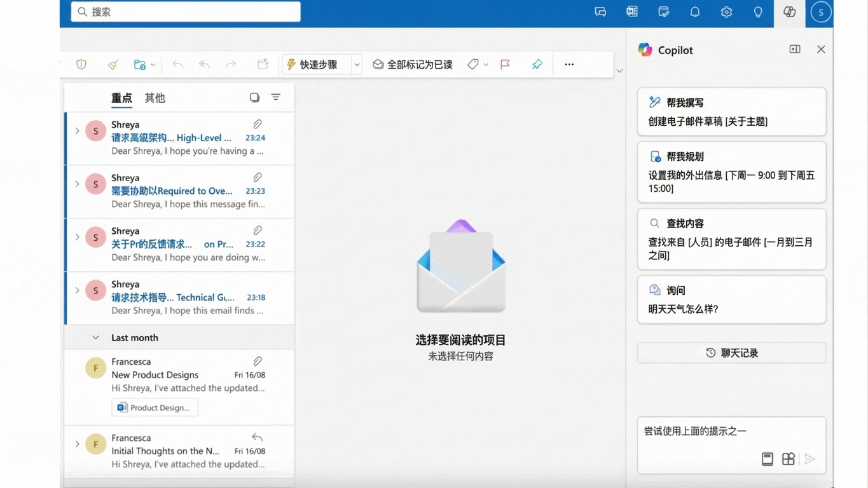Image resolution: width=868 pixels, height=488 pixels.
Task: Click Francesca avatar on New Product Designs
Action: [96, 368]
